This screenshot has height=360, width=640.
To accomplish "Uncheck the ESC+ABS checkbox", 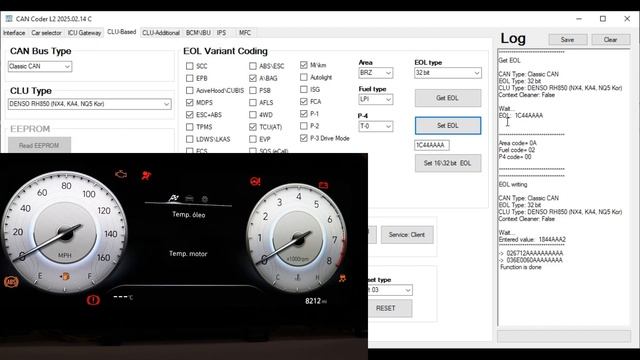I will tap(189, 115).
